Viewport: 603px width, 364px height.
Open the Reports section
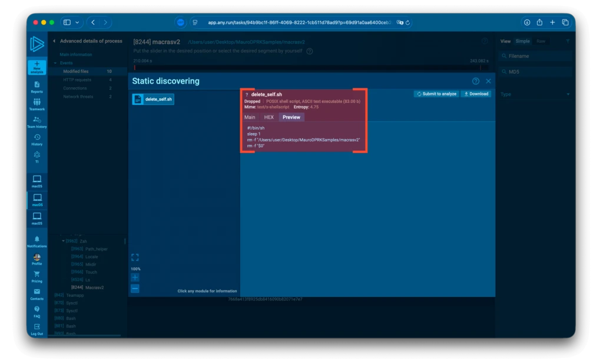[x=37, y=87]
